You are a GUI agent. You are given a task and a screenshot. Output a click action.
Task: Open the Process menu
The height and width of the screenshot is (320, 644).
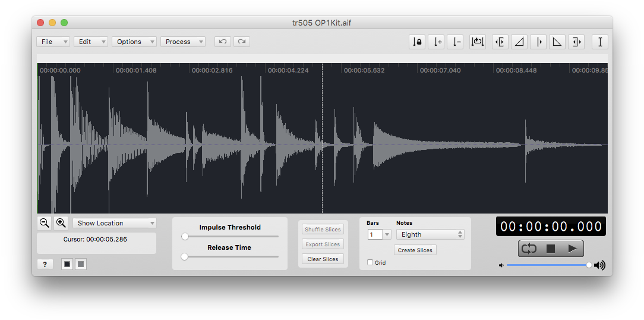182,42
